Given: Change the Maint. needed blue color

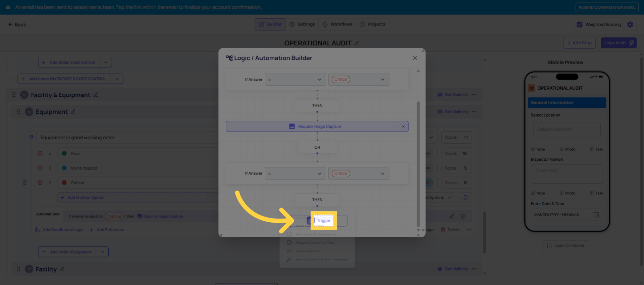Looking at the screenshot, I should (64, 168).
